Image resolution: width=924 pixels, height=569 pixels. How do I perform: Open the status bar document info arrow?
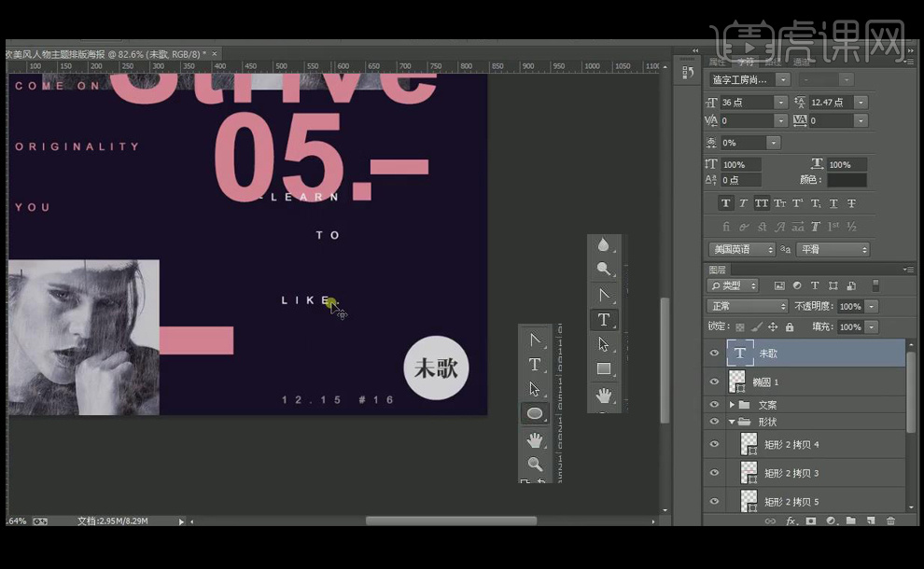tap(181, 521)
